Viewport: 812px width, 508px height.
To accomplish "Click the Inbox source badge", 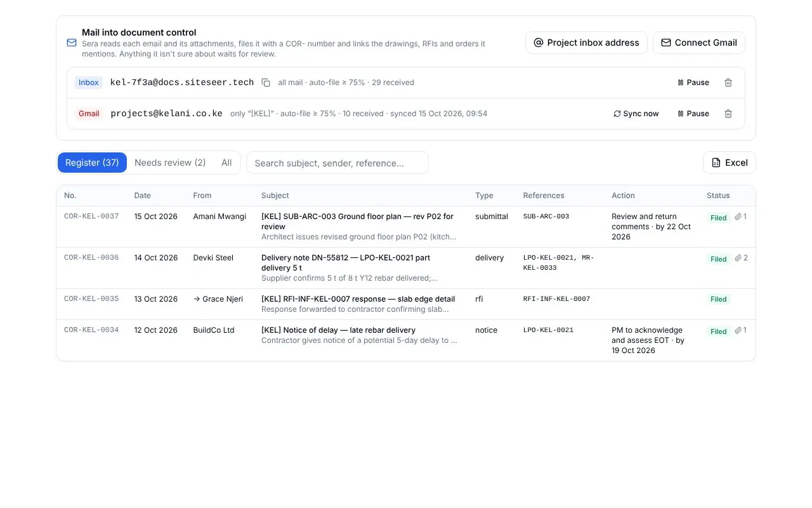I will 89,83.
